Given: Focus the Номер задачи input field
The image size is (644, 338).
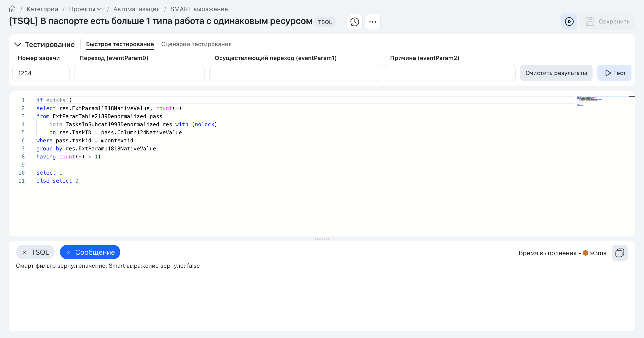Looking at the screenshot, I should (x=41, y=73).
